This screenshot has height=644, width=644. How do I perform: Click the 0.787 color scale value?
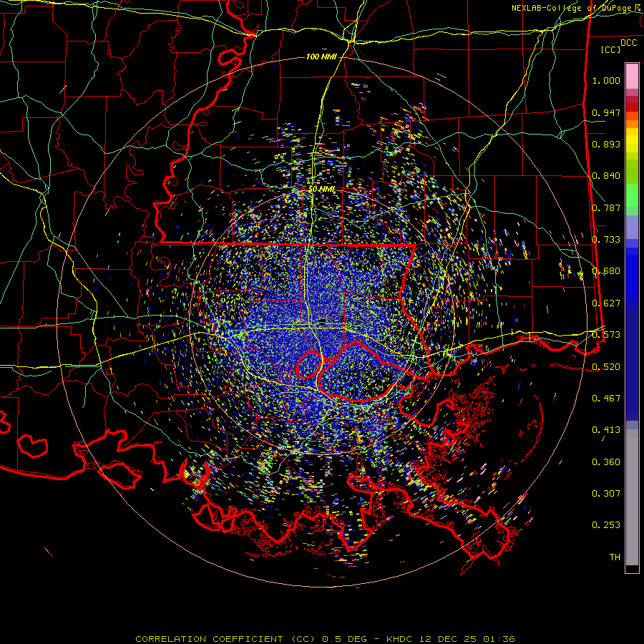(x=606, y=208)
